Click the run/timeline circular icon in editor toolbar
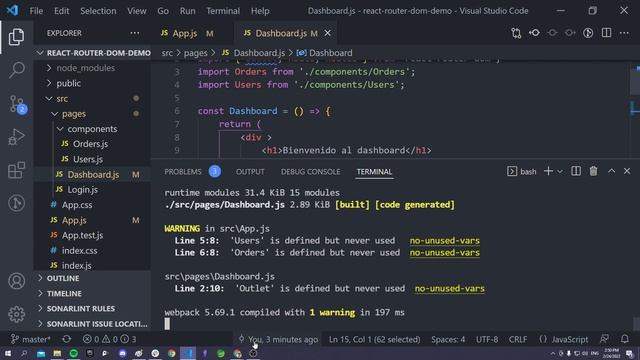 (x=588, y=33)
